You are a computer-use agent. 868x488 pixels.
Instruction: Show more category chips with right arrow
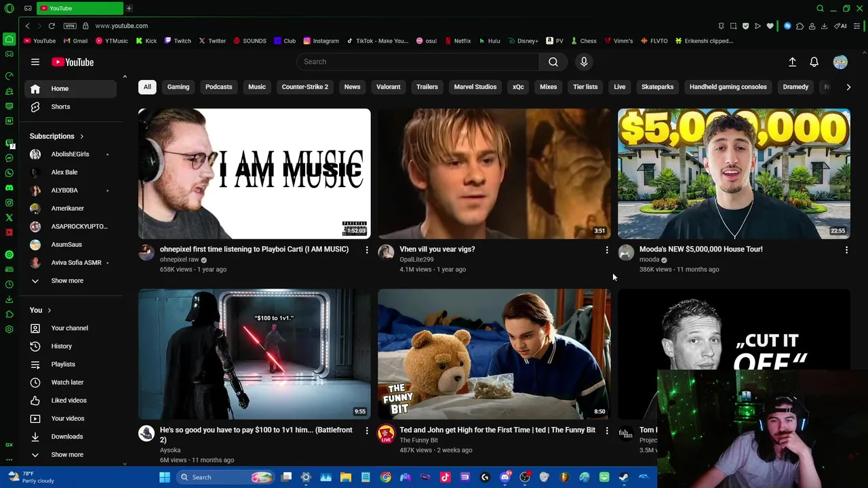(x=848, y=87)
